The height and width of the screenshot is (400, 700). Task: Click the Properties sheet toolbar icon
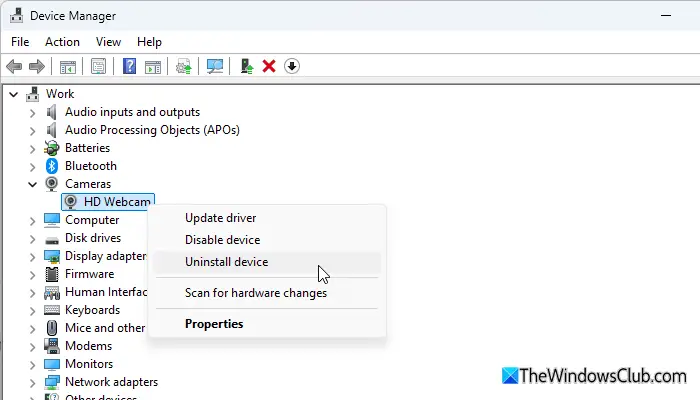(x=99, y=67)
